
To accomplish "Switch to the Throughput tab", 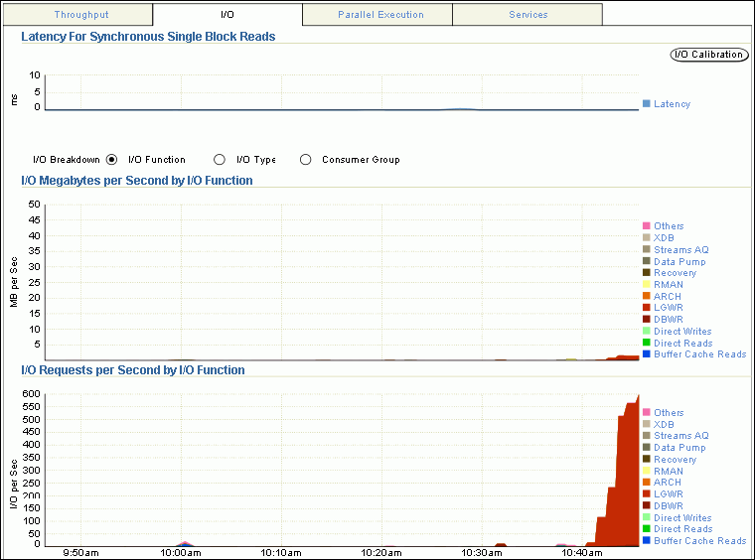I will pyautogui.click(x=80, y=15).
